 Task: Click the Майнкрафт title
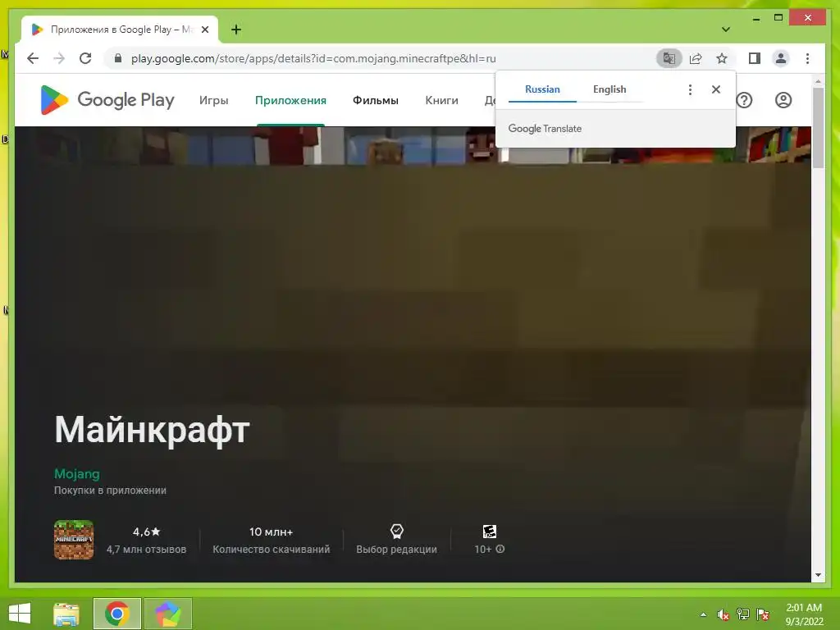coord(152,430)
